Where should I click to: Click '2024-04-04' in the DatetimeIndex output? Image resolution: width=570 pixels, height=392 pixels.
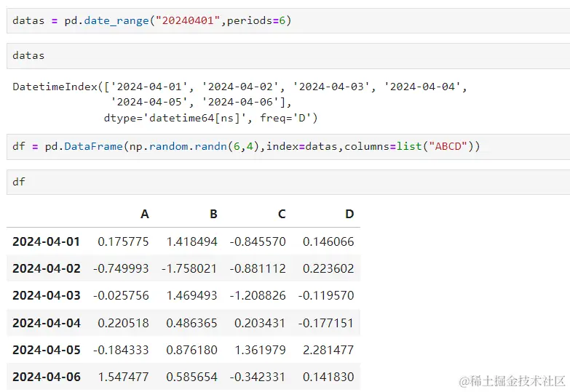422,87
